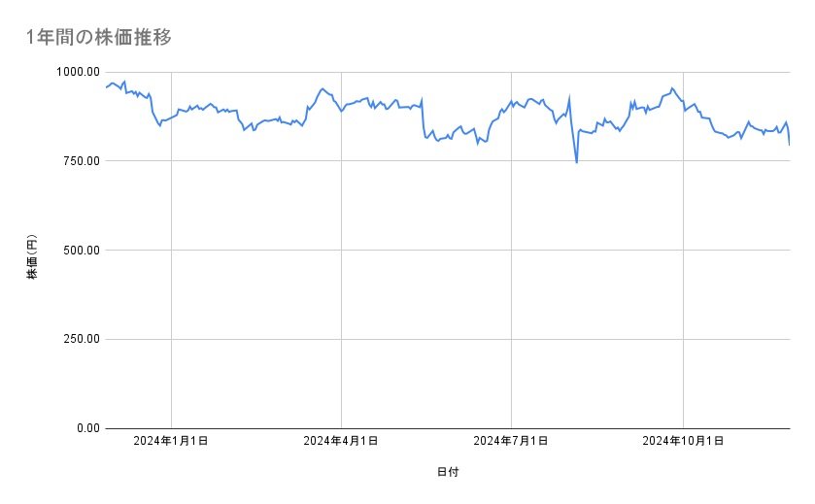Image resolution: width=815 pixels, height=504 pixels.
Task: Click the rightmost end of the blue line
Action: tap(789, 145)
